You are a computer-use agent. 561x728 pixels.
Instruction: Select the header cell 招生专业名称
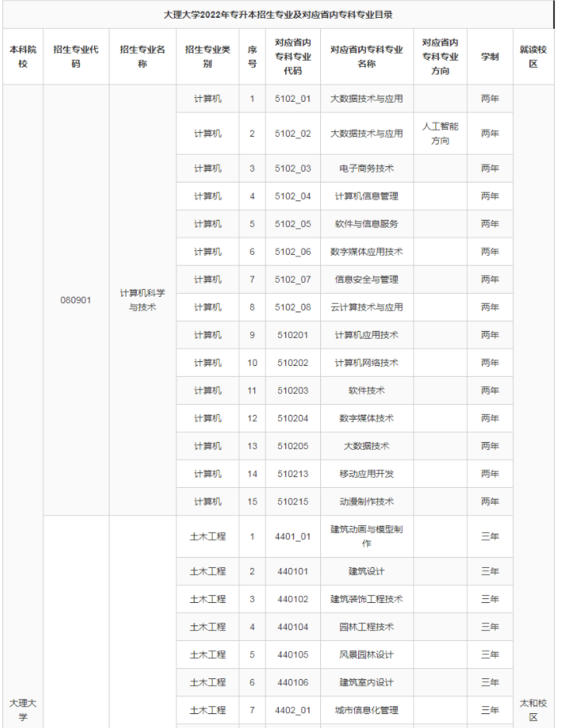[x=142, y=57]
